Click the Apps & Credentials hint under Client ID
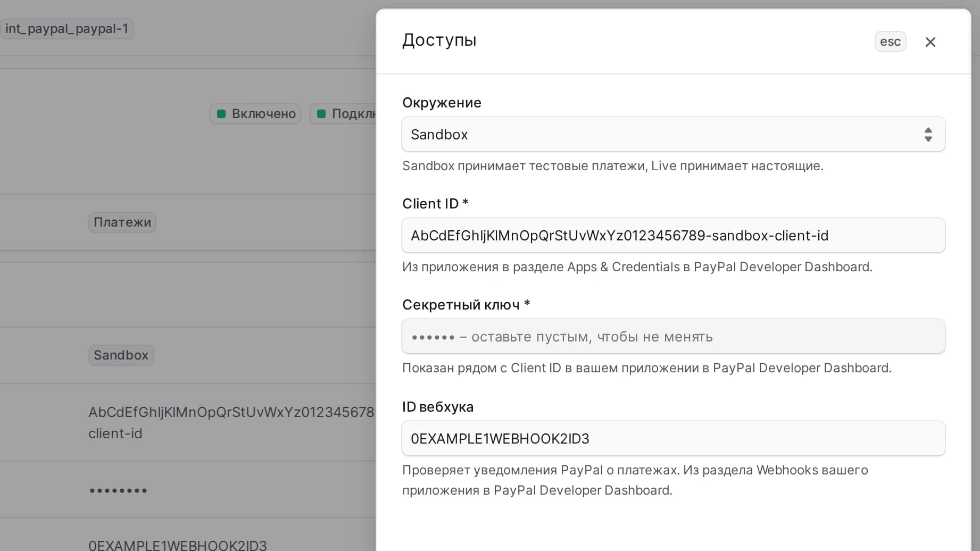The image size is (980, 551). (637, 267)
